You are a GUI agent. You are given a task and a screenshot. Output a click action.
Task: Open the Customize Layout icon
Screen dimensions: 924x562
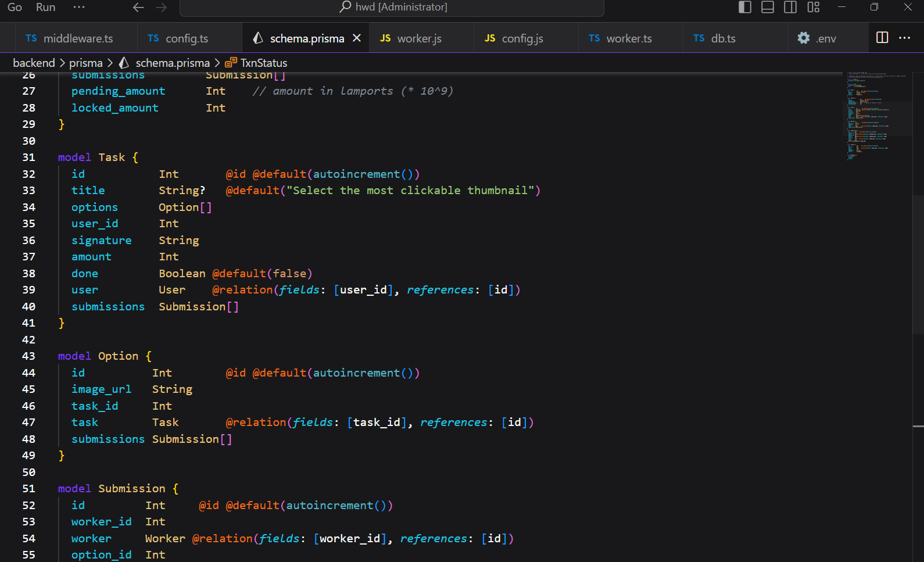814,7
